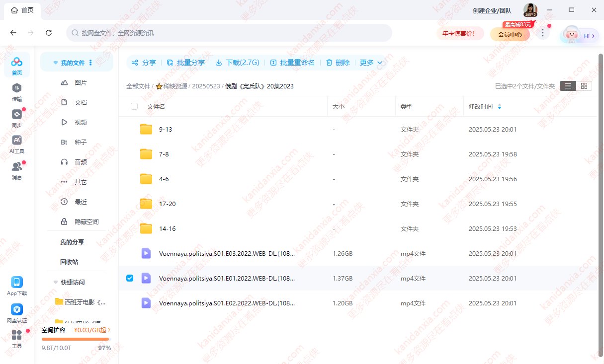604x364 pixels.
Task: Expand the 空间扩容 price chevron
Action: [109, 330]
